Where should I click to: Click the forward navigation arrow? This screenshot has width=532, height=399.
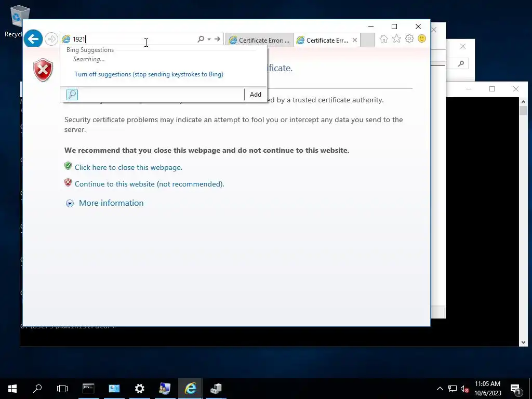pyautogui.click(x=51, y=39)
